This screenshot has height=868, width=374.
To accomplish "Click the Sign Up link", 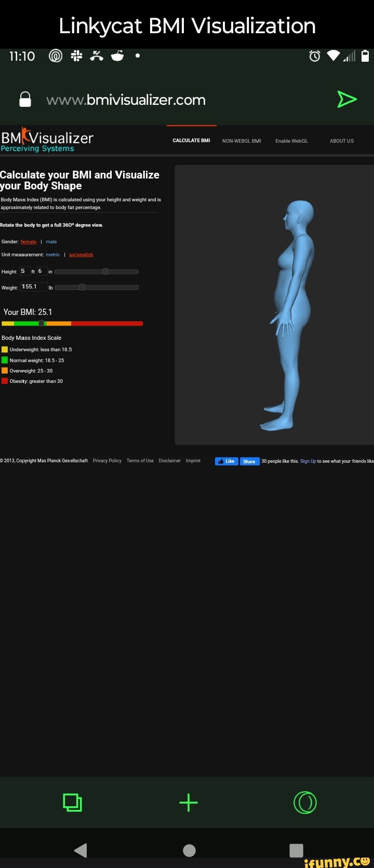I will [x=308, y=461].
